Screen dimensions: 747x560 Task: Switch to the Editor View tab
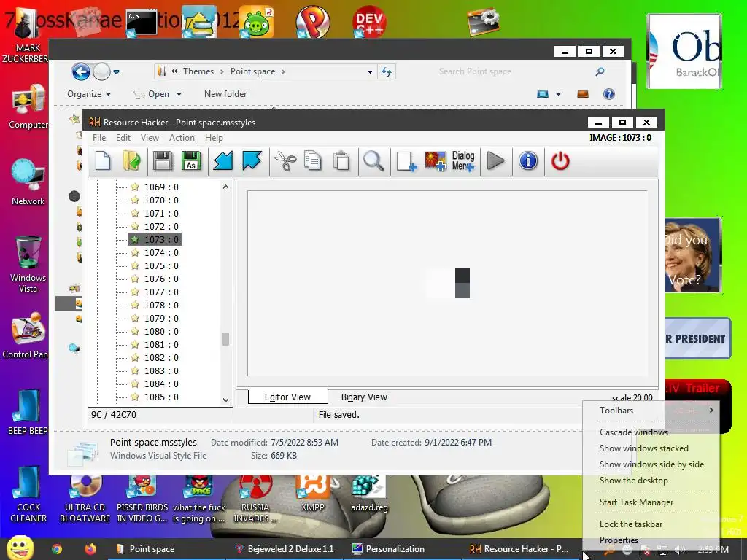click(x=287, y=397)
